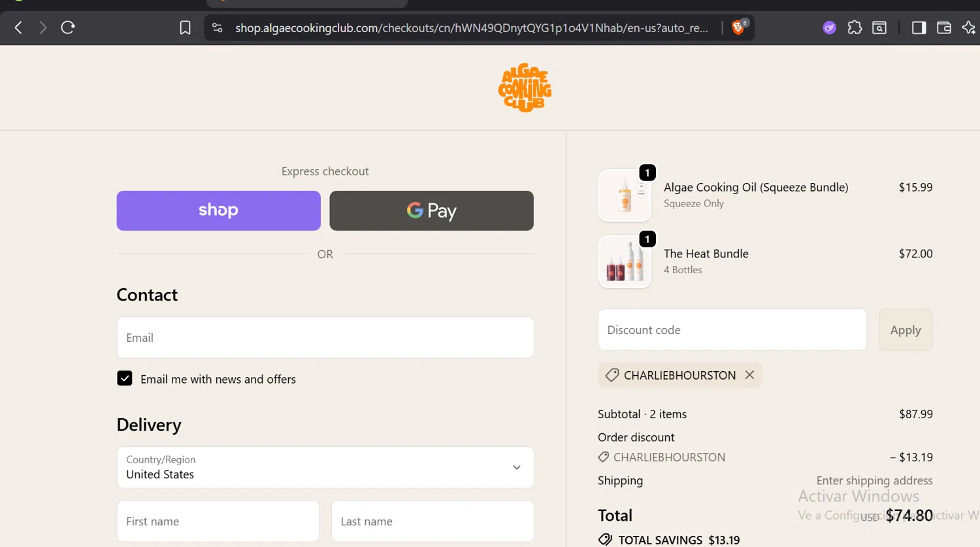Click the "Express checkout" heading

pos(325,171)
